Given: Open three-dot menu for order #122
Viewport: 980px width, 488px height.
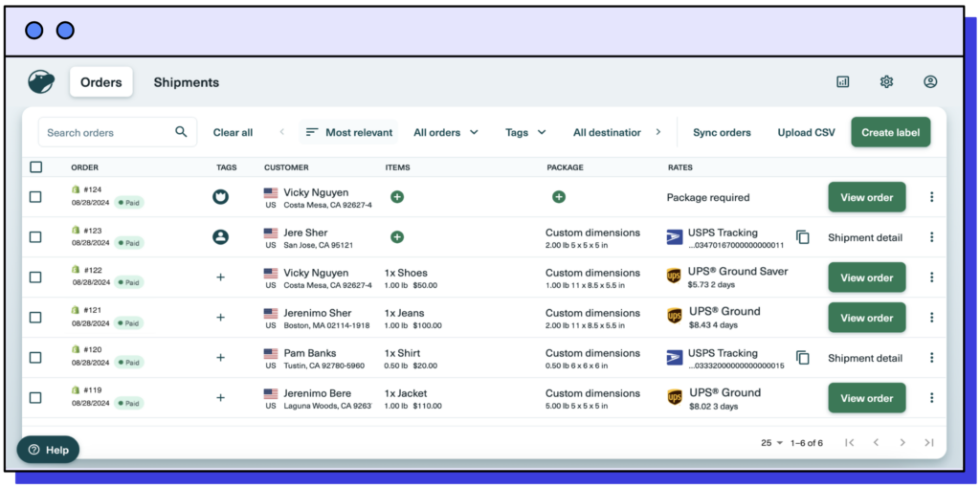Looking at the screenshot, I should coord(931,277).
